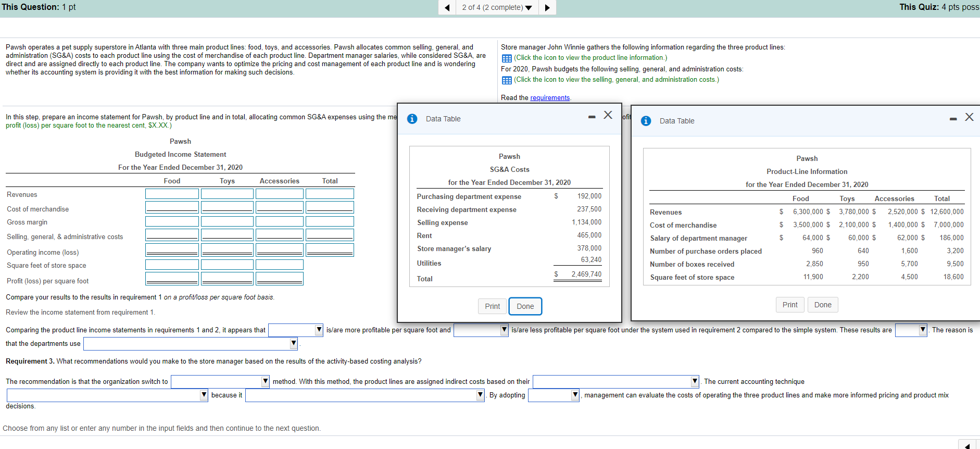Close the SG&A Costs Data Table dialog
980x449 pixels.
point(608,115)
